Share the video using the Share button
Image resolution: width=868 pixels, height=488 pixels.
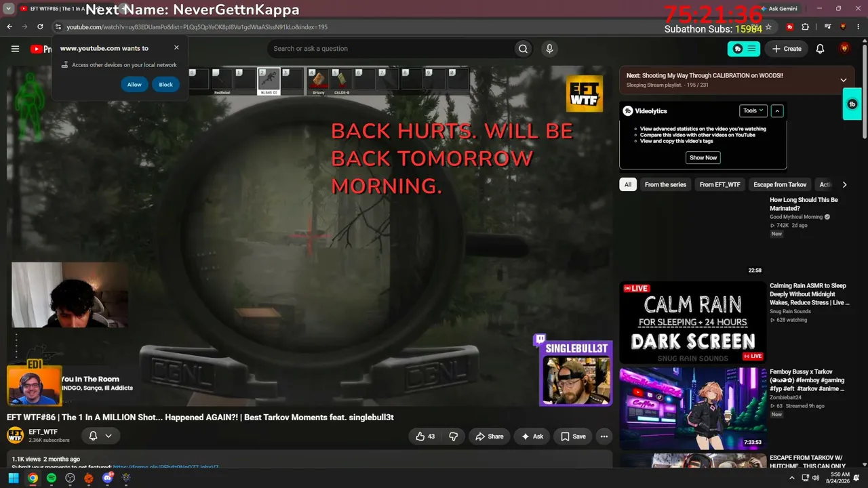[490, 436]
